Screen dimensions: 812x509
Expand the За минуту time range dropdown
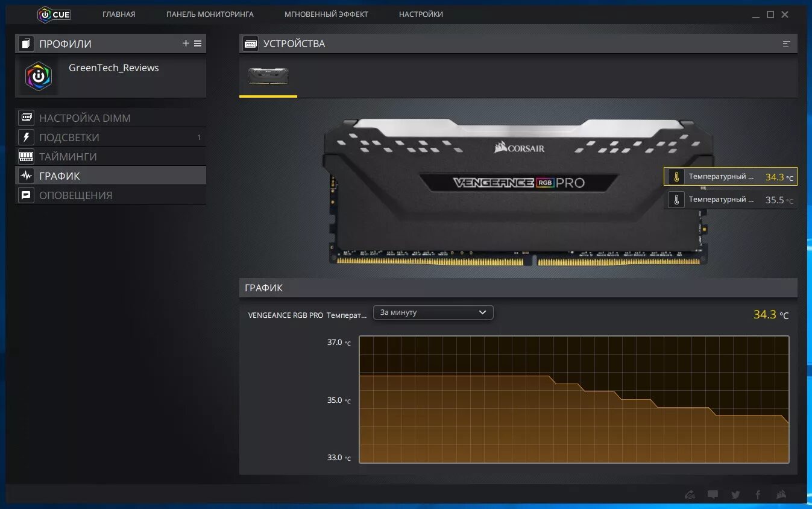pos(433,312)
